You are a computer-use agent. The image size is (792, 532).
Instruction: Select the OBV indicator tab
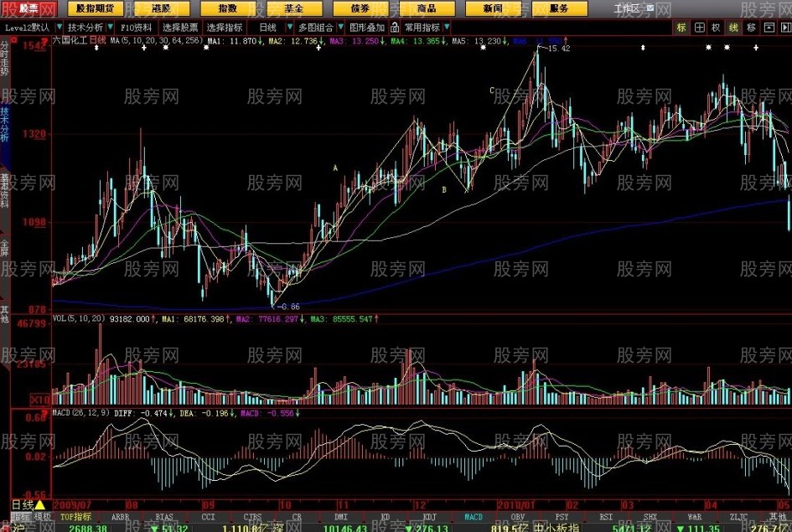[518, 517]
